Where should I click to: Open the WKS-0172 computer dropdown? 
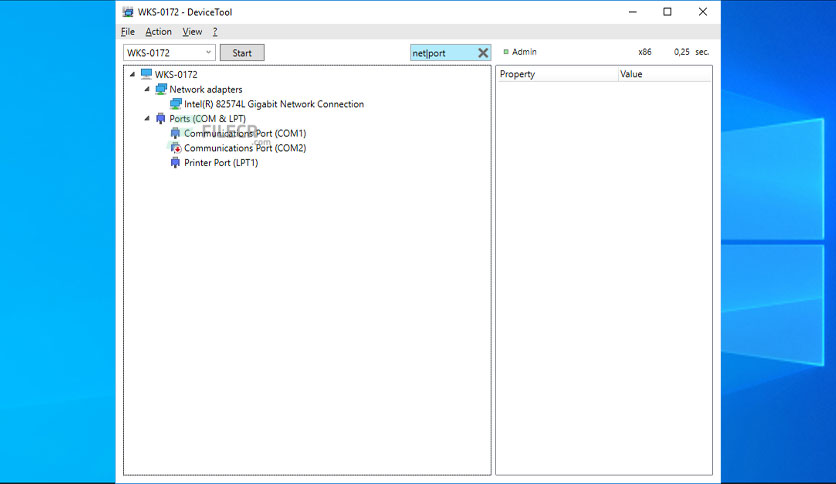208,52
